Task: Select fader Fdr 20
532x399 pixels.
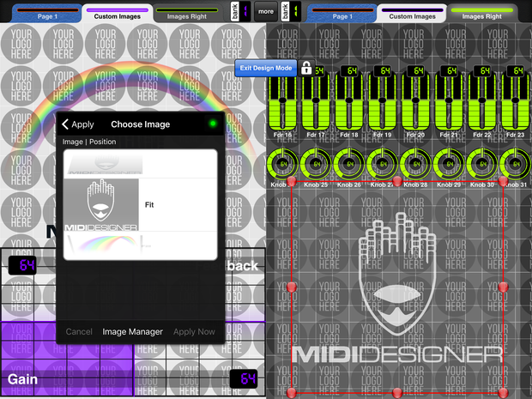Action: [415, 102]
